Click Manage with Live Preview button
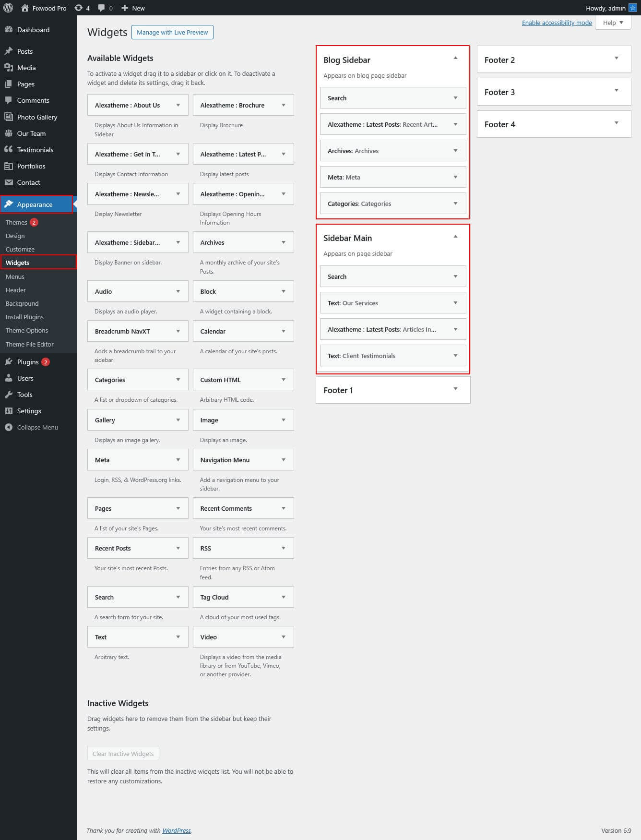The image size is (641, 840). click(172, 32)
